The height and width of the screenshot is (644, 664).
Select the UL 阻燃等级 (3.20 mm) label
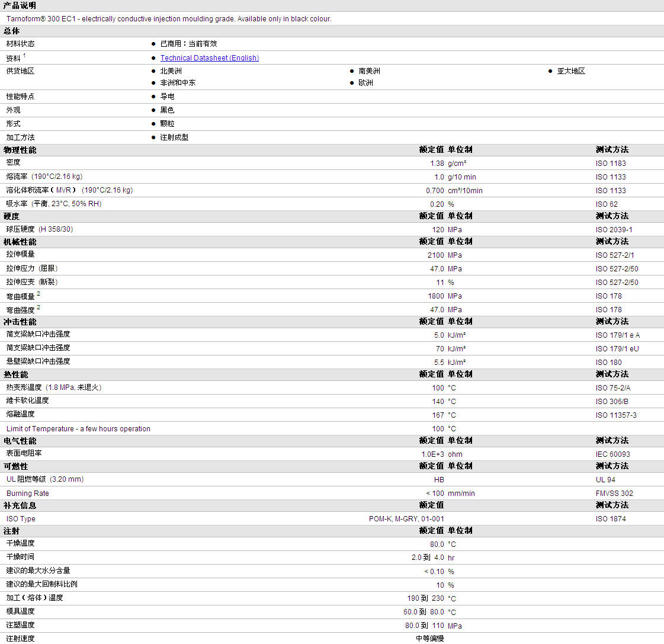click(x=45, y=479)
